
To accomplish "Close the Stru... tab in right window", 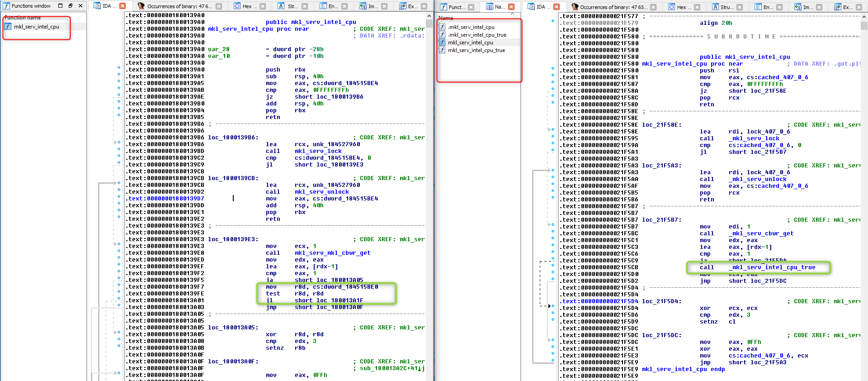I will click(739, 7).
